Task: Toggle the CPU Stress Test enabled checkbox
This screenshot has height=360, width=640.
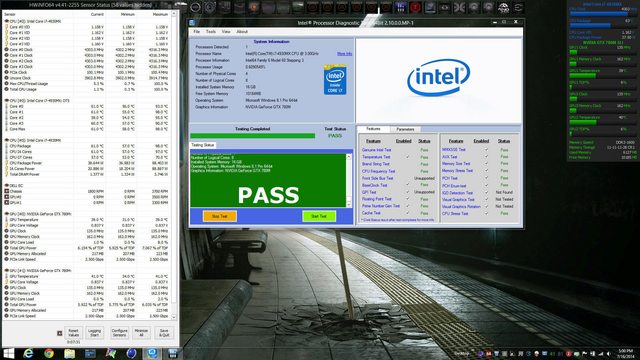Action: (486, 213)
